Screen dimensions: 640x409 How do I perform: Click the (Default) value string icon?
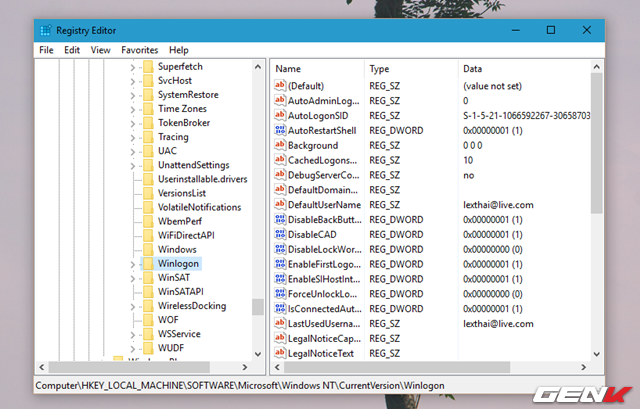(x=280, y=86)
